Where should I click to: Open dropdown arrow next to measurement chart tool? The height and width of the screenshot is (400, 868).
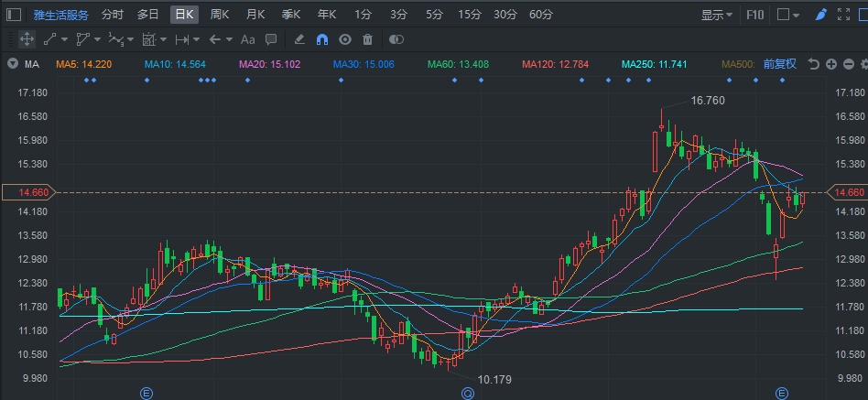pyautogui.click(x=163, y=40)
